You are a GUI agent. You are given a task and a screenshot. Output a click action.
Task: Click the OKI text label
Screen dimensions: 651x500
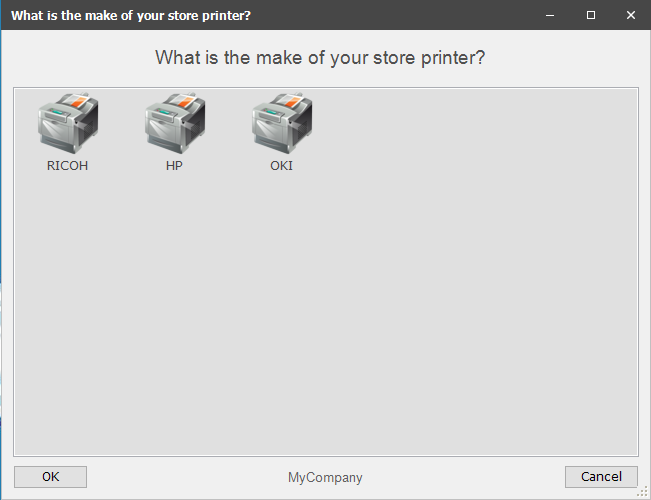pos(281,166)
